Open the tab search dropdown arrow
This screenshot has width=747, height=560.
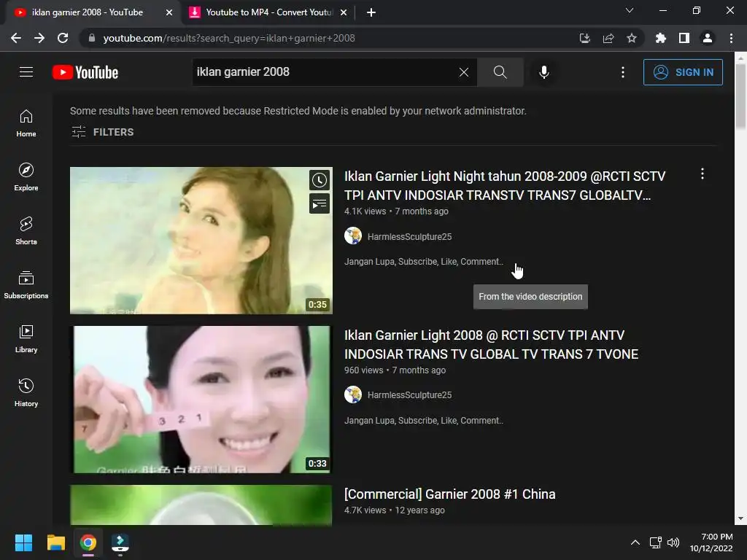(630, 10)
